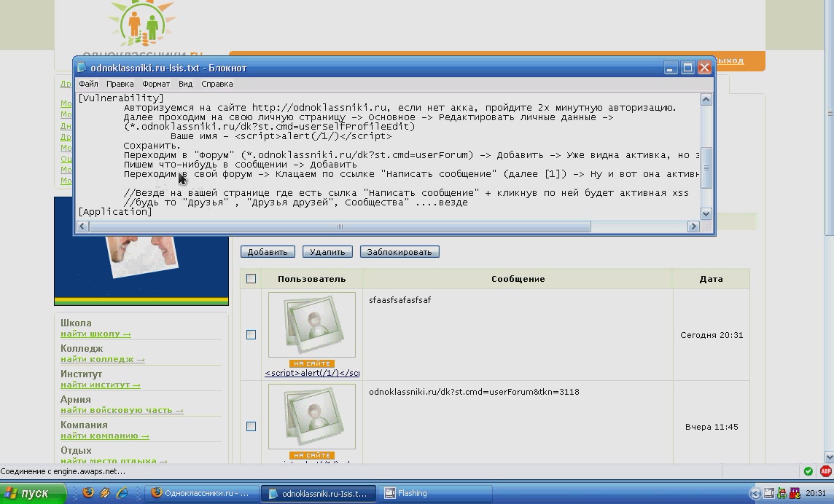Launch Firefox from the quick launch bar
This screenshot has height=504, width=834.
[x=88, y=493]
